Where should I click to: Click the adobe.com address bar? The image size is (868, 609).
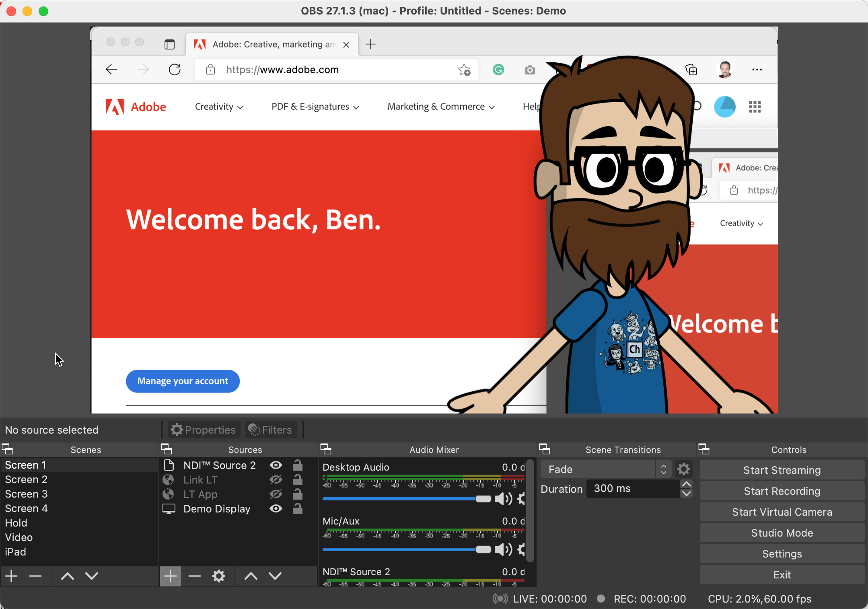[336, 70]
